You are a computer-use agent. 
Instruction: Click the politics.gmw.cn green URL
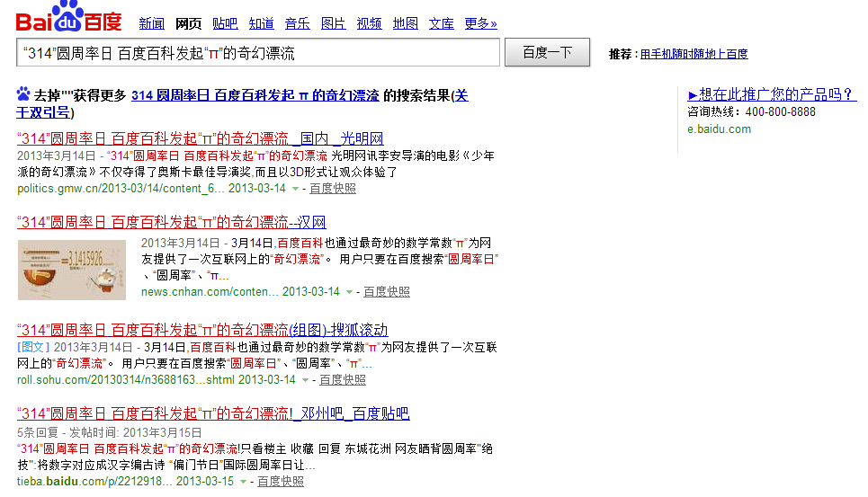click(121, 189)
